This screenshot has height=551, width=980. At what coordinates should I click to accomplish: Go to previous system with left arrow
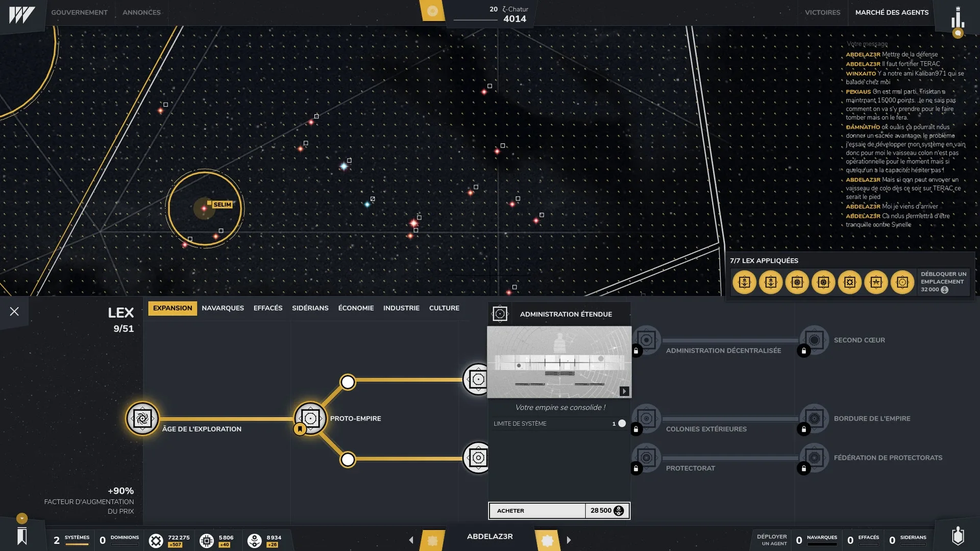411,540
